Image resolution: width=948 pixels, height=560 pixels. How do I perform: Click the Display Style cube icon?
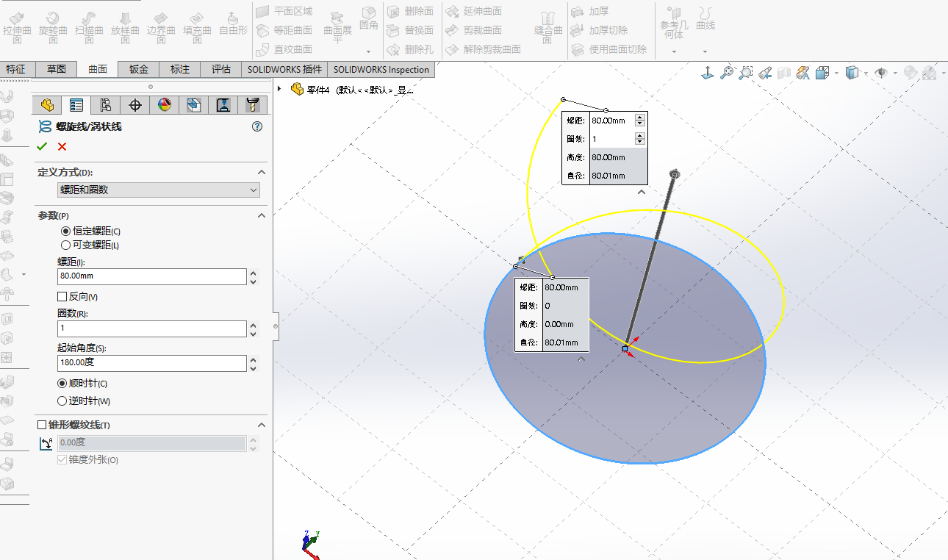852,73
